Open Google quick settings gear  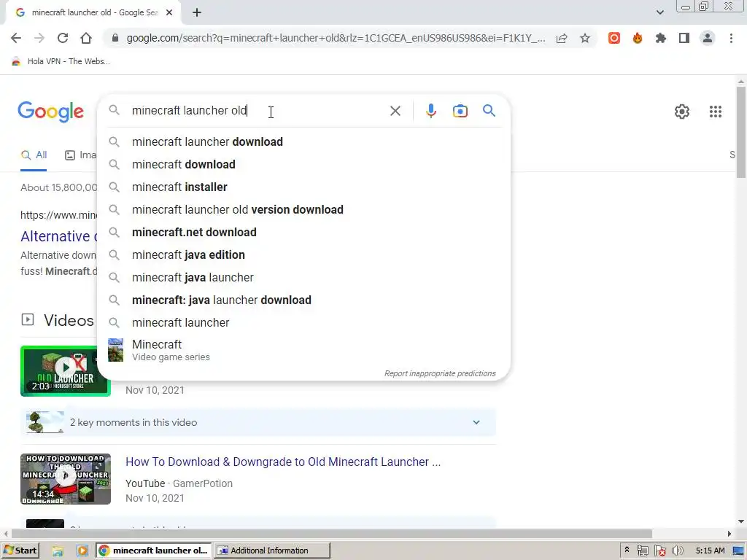click(682, 112)
